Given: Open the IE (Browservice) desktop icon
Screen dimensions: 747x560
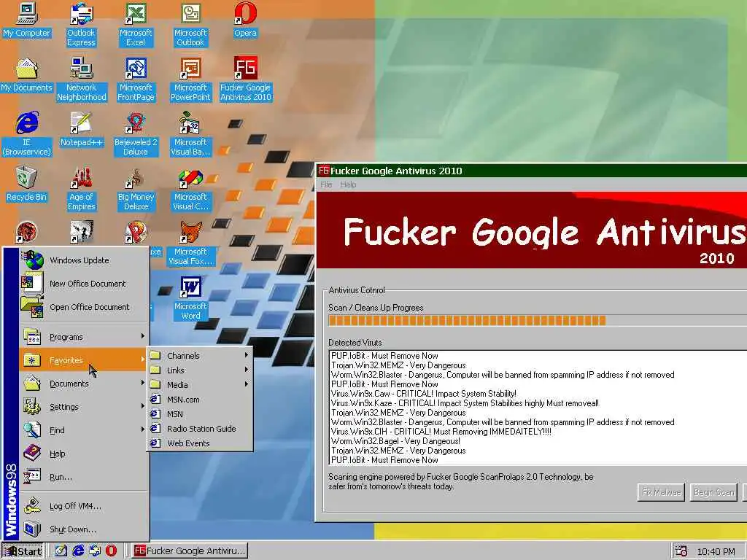Looking at the screenshot, I should (x=27, y=134).
